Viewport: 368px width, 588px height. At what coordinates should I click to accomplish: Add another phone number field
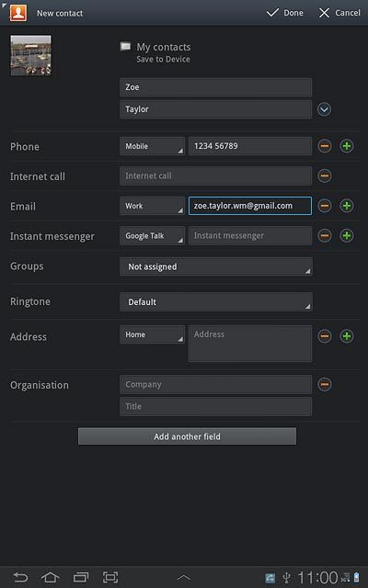347,146
